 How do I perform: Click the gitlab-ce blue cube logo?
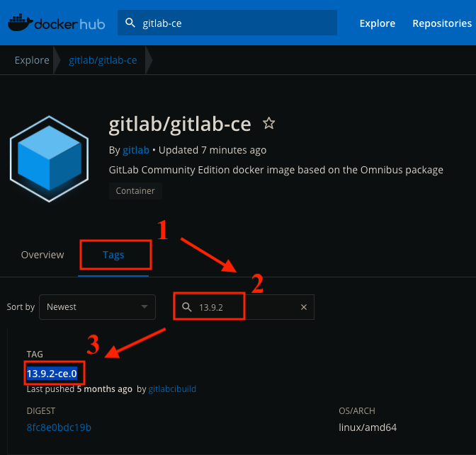coord(49,159)
